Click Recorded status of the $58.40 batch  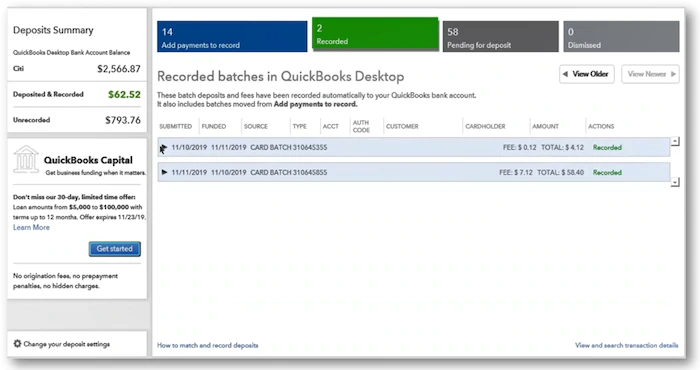(x=607, y=172)
